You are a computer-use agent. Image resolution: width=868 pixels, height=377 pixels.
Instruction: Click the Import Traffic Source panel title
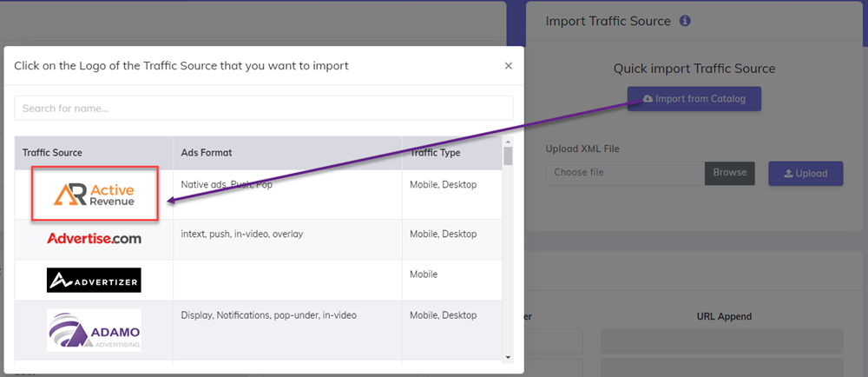(608, 21)
